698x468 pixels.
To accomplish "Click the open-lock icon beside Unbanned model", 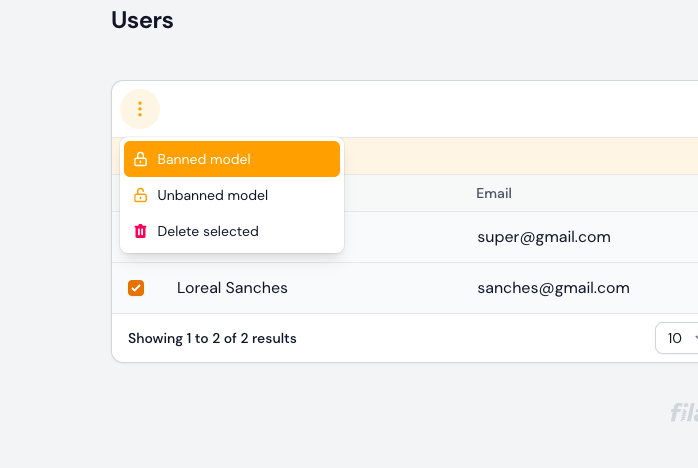I will 141,195.
